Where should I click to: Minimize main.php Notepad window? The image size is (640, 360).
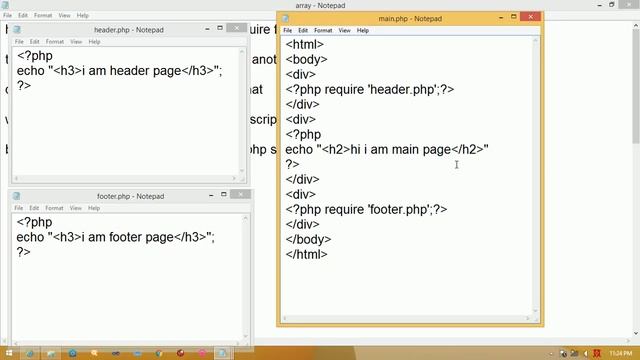click(501, 17)
